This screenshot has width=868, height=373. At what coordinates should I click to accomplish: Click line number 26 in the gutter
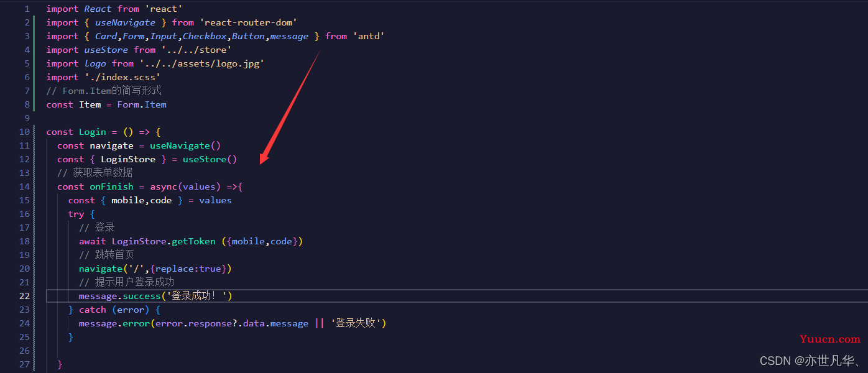pyautogui.click(x=24, y=351)
